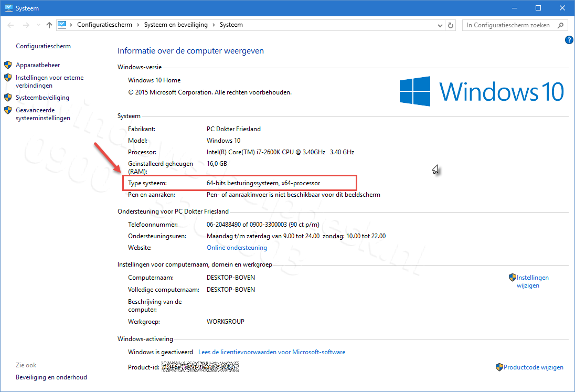The height and width of the screenshot is (392, 575).
Task: Click the Forward navigation arrow
Action: [x=26, y=25]
